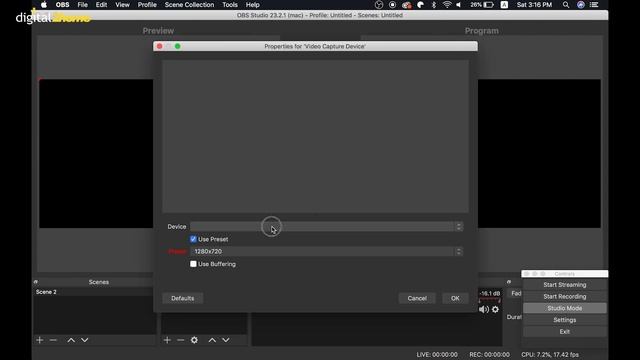
Task: Remove selected source with minus icon
Action: click(180, 340)
